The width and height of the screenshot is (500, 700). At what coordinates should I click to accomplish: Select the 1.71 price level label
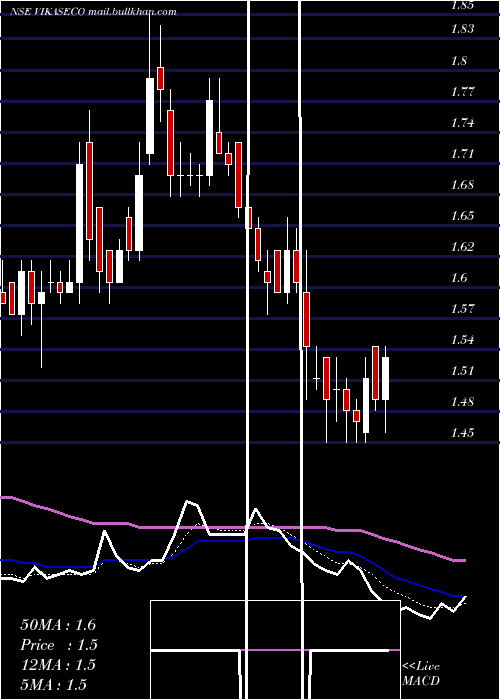pos(462,154)
